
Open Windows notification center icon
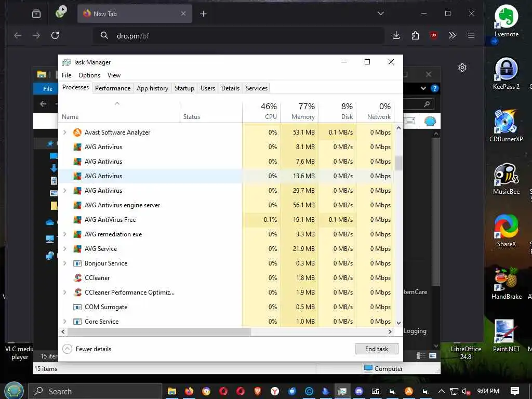pos(515,391)
